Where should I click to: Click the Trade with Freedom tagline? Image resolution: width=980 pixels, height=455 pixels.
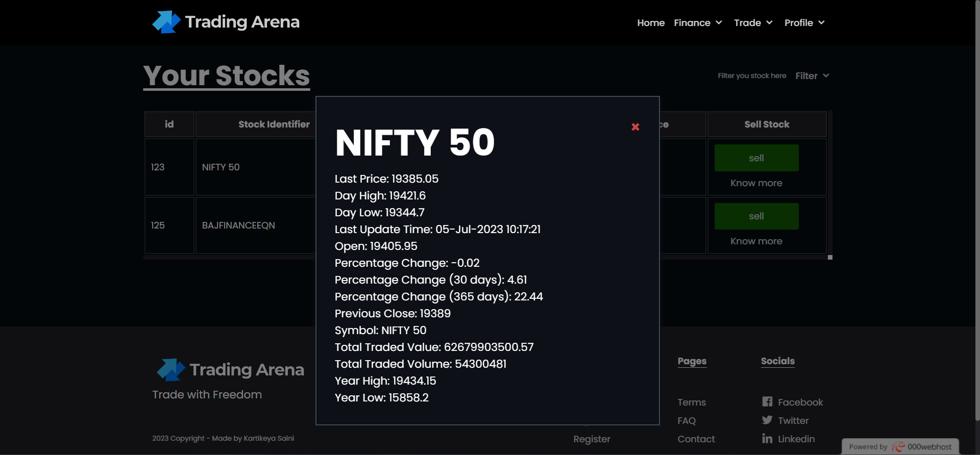point(207,394)
